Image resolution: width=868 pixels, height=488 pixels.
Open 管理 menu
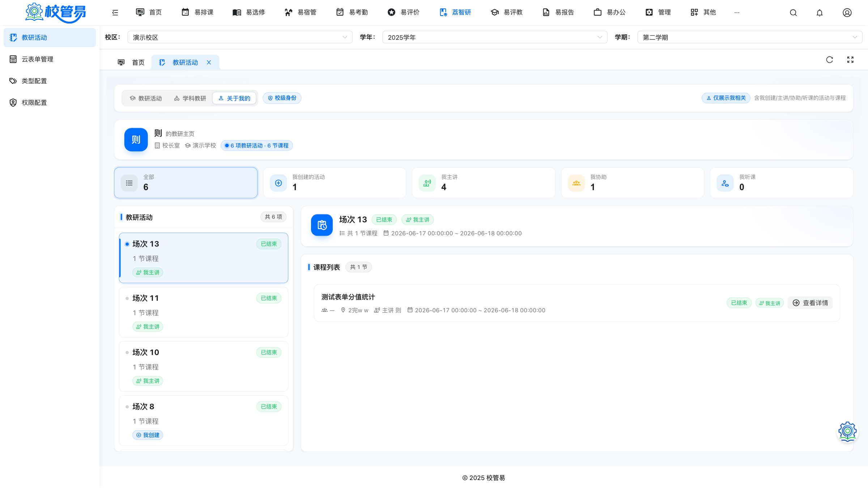[x=658, y=13]
